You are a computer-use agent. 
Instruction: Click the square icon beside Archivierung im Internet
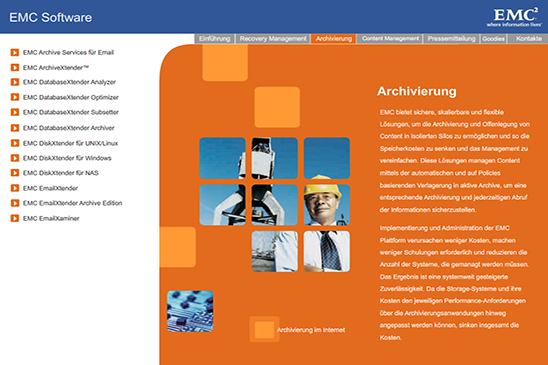click(264, 329)
